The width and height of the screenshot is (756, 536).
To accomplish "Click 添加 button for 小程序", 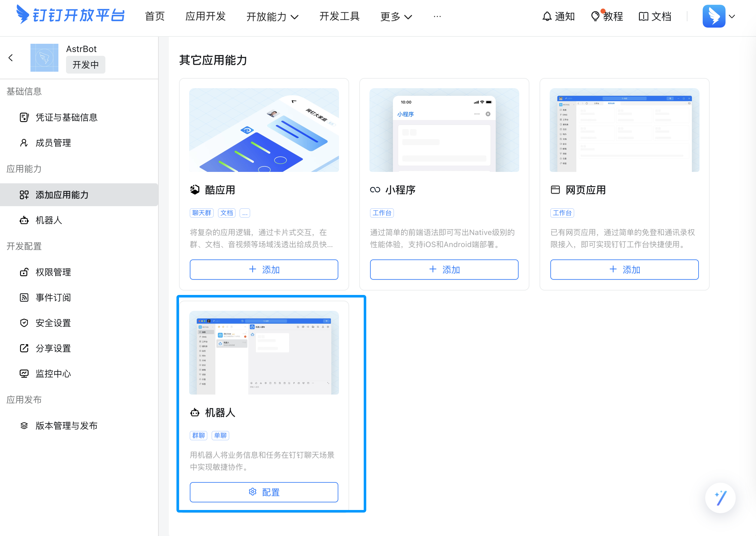I will click(x=444, y=270).
